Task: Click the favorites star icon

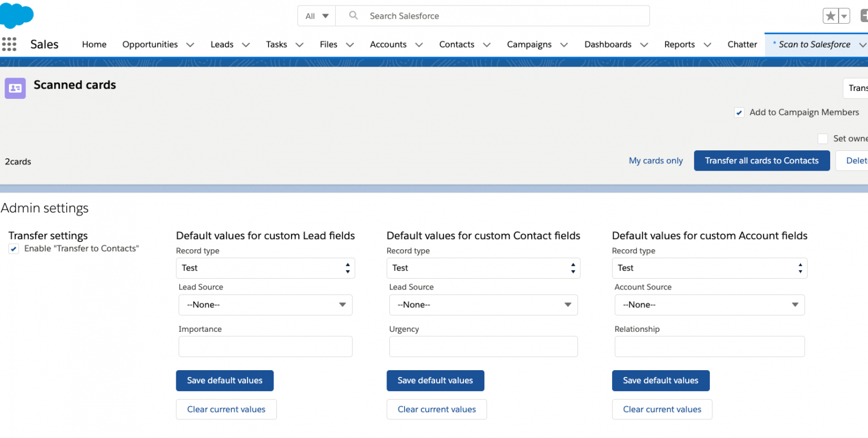Action: 830,16
